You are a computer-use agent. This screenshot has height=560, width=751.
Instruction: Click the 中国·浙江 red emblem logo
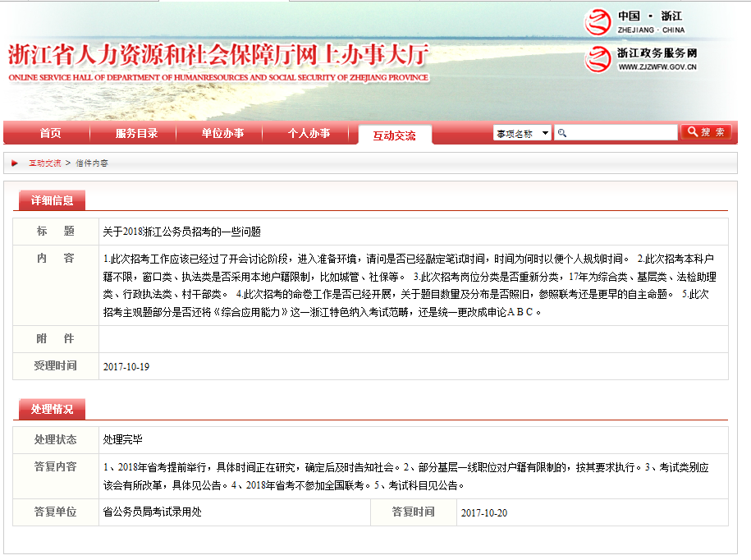click(598, 22)
